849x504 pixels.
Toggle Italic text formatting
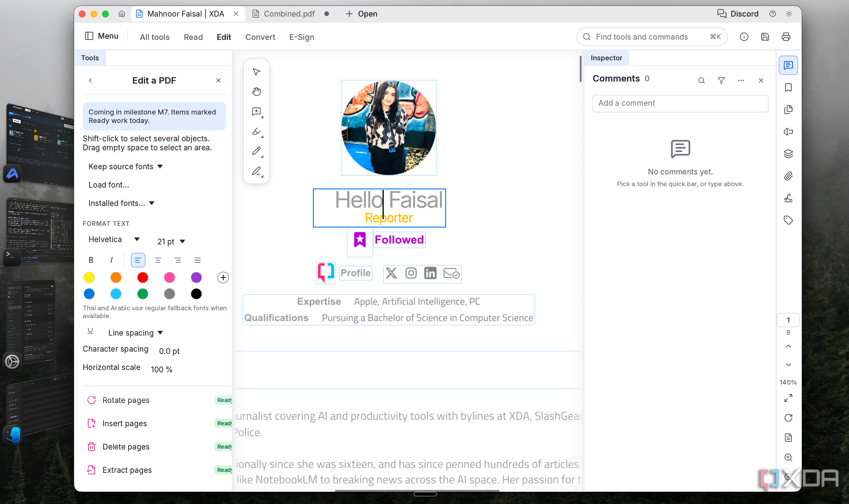111,260
